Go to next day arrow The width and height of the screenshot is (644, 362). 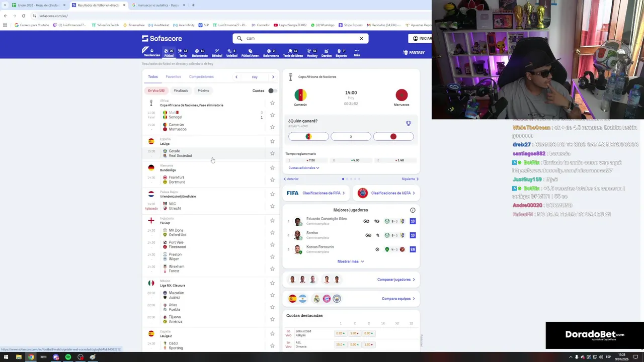[x=273, y=77]
